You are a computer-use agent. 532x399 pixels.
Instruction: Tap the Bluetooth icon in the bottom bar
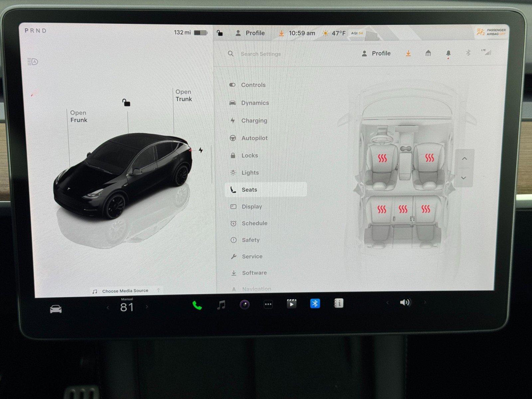pos(315,303)
